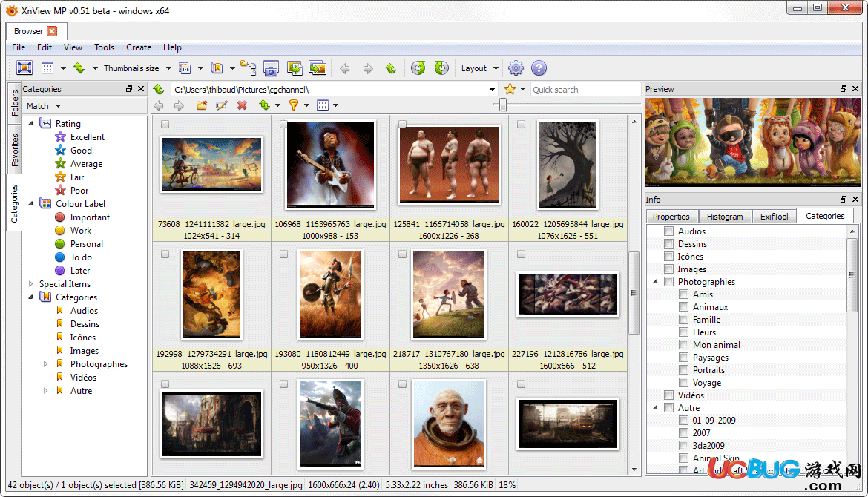The height and width of the screenshot is (497, 868).
Task: Click the Quick search field
Action: [x=585, y=90]
